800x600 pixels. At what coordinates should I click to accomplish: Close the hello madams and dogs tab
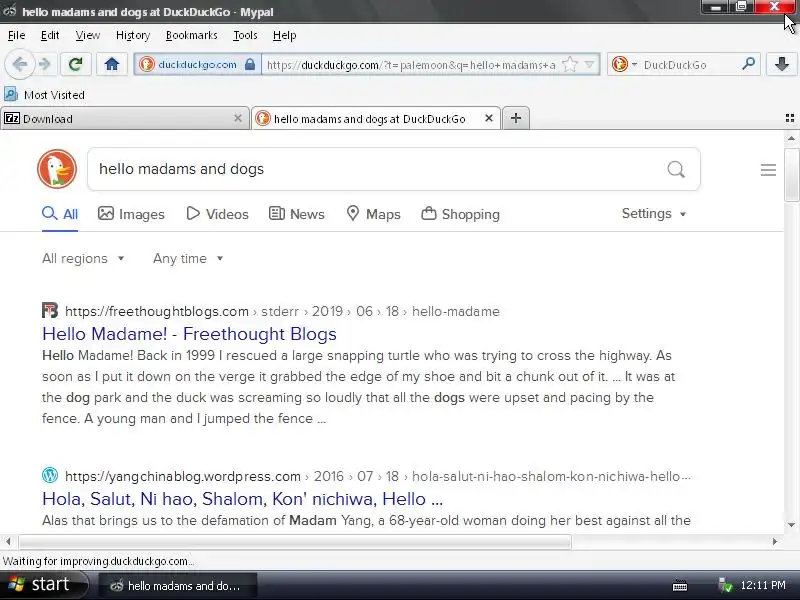[x=489, y=118]
